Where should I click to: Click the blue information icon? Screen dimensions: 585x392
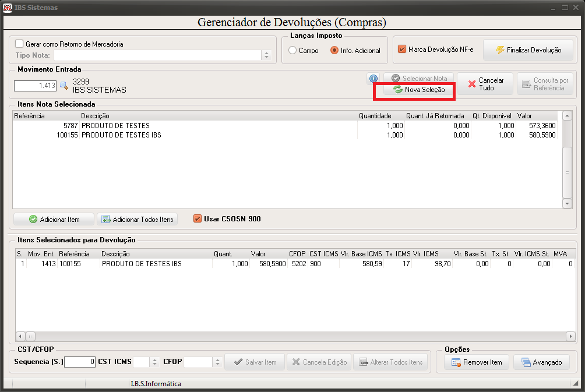pos(373,78)
